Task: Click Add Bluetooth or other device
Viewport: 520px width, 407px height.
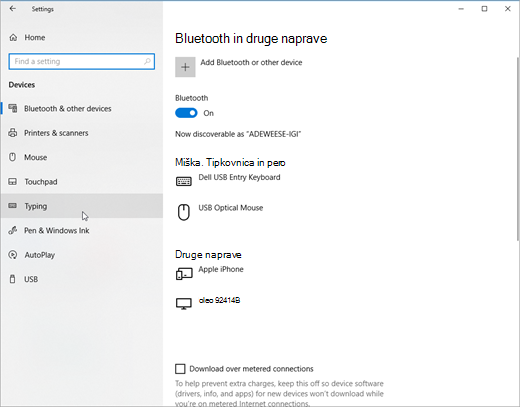Action: click(251, 62)
